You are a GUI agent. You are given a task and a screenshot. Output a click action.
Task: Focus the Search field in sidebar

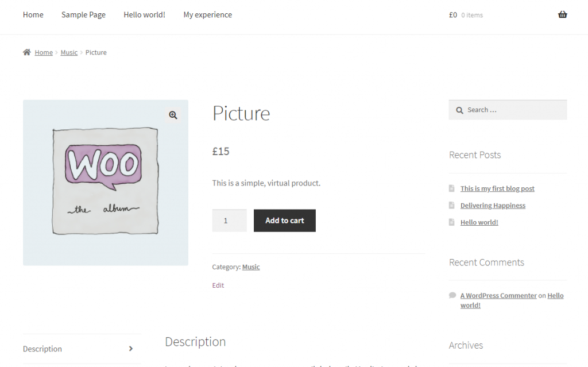pyautogui.click(x=508, y=110)
